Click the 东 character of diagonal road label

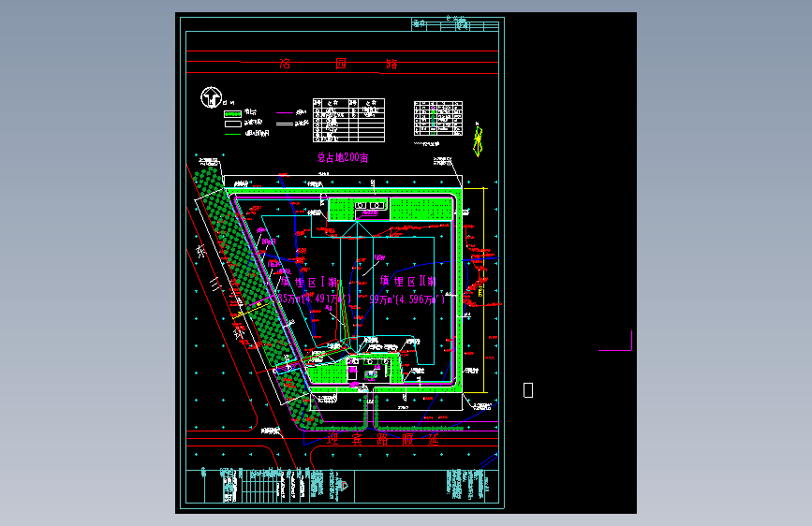pyautogui.click(x=201, y=252)
